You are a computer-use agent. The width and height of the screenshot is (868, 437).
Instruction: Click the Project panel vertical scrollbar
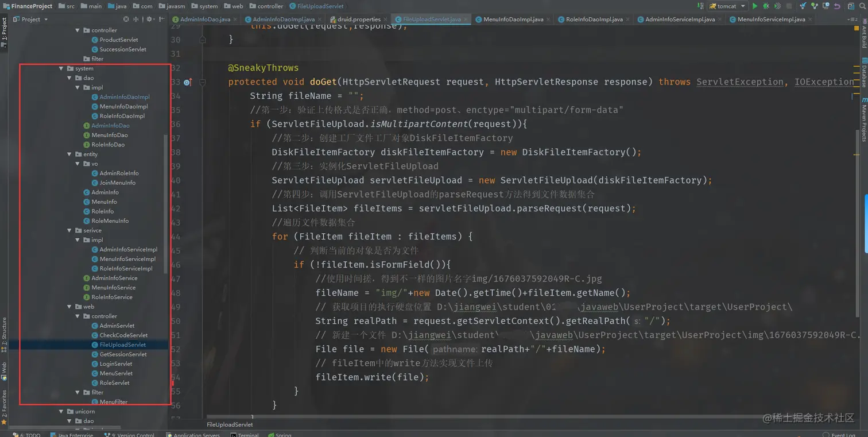(166, 204)
